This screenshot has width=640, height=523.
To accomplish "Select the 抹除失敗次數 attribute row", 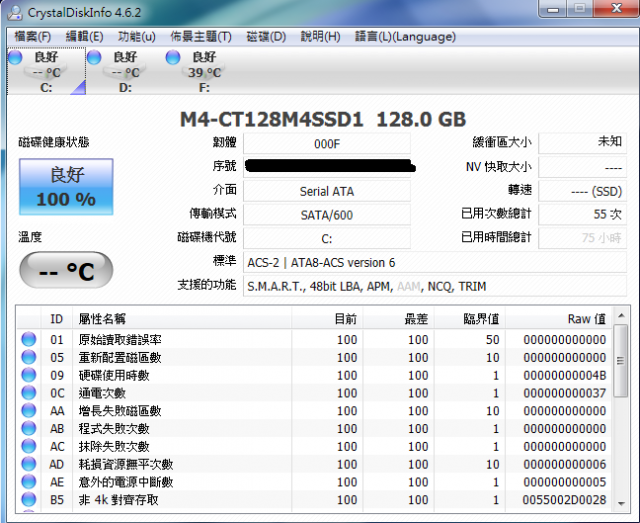I will click(x=314, y=446).
